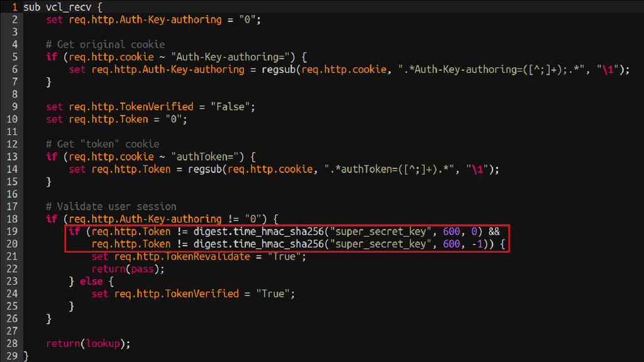Click the "super_secret_key" string on line 19
This screenshot has height=362, width=644.
(380, 231)
